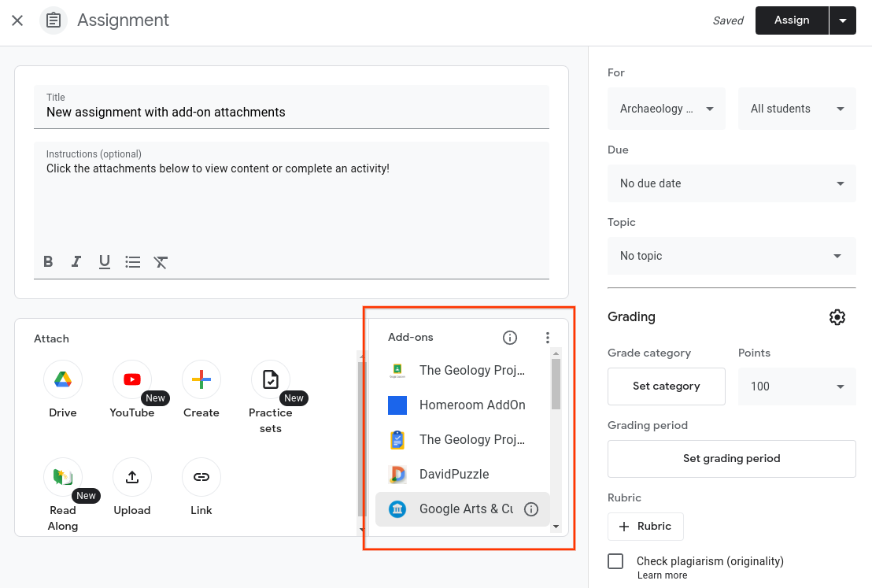Open the Add-ons overflow menu
Screen dimensions: 872x588
[x=547, y=337]
